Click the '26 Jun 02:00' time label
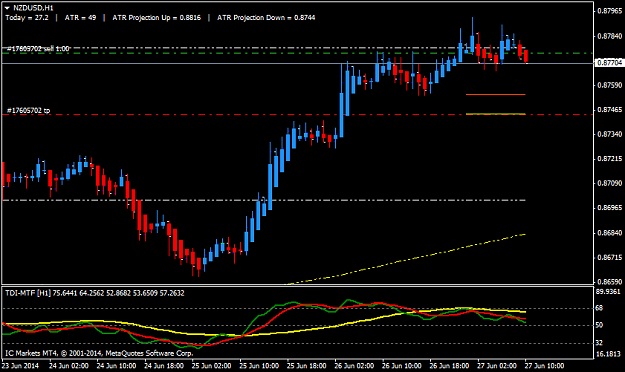 354,366
